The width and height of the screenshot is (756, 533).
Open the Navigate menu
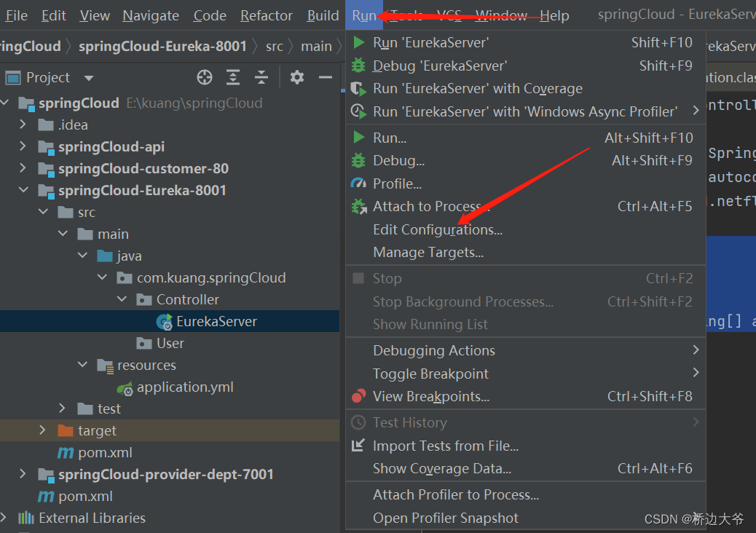(x=151, y=15)
